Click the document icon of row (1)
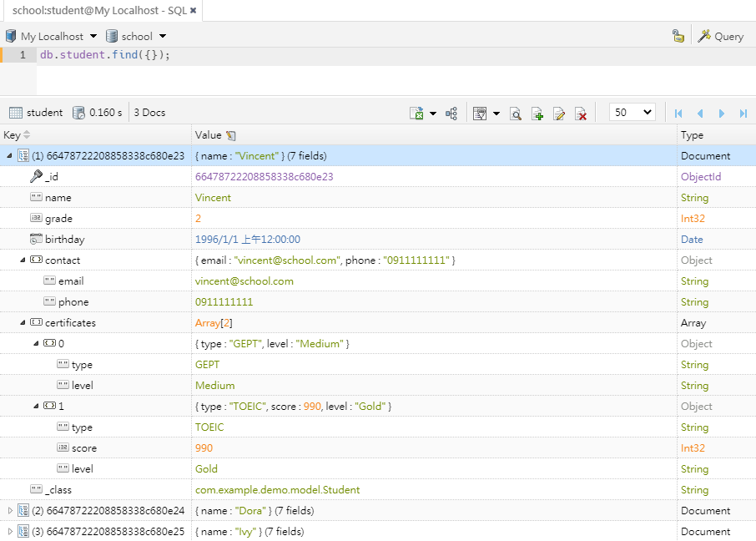The image size is (756, 541). (23, 155)
